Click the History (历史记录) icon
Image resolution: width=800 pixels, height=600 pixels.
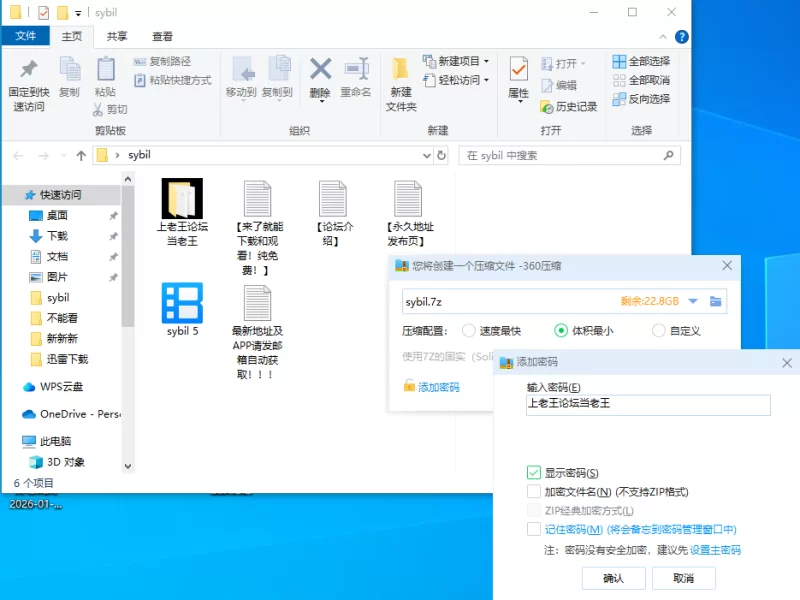tap(546, 107)
